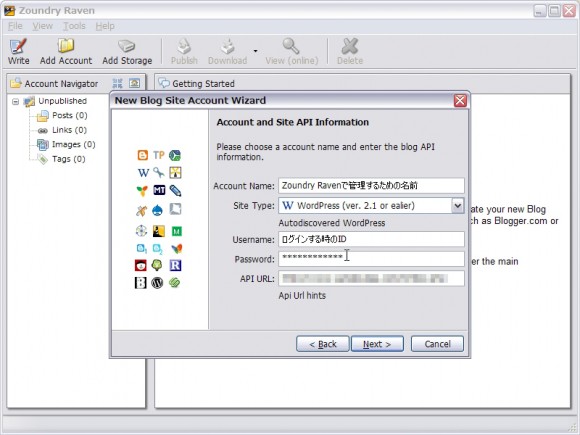This screenshot has width=580, height=435.
Task: Click the View (online) toolbar icon
Action: click(291, 51)
